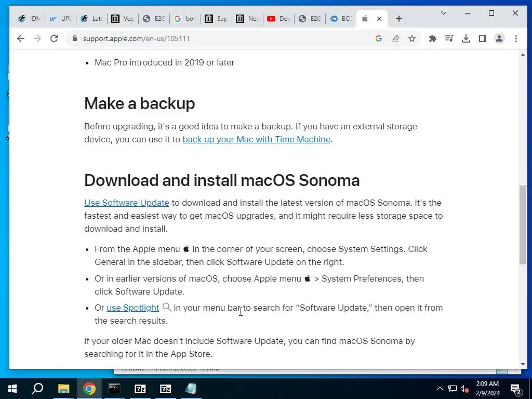
Task: View site information padlock icon
Action: point(75,38)
